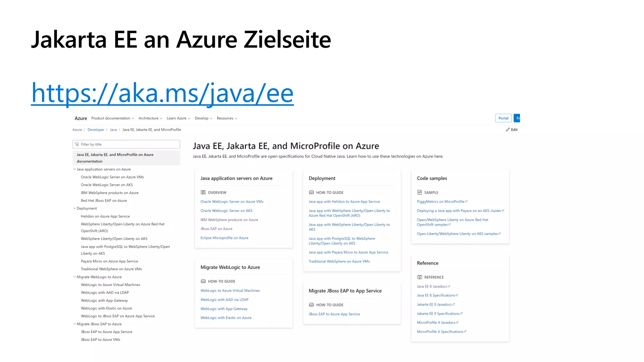This screenshot has height=362, width=644.
Task: Go to Developer breadcrumb link
Action: 96,130
